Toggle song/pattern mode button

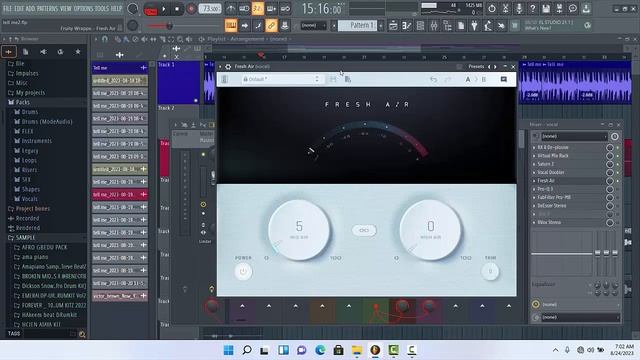pyautogui.click(x=150, y=9)
